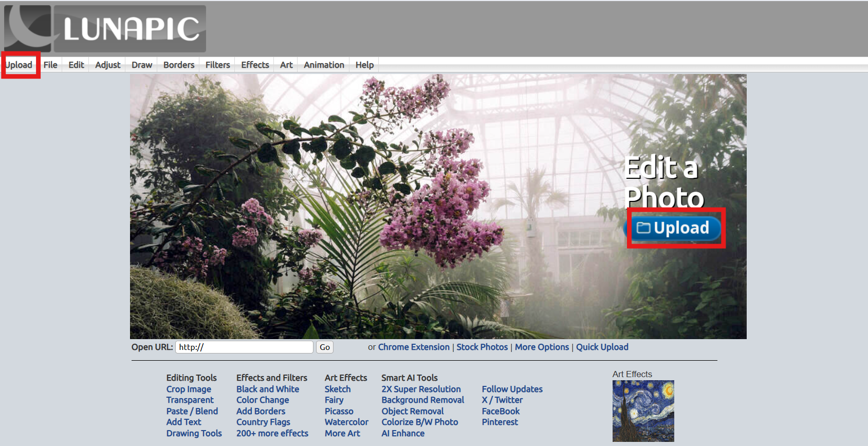Viewport: 868px width, 446px height.
Task: Open the More Art link
Action: (343, 434)
